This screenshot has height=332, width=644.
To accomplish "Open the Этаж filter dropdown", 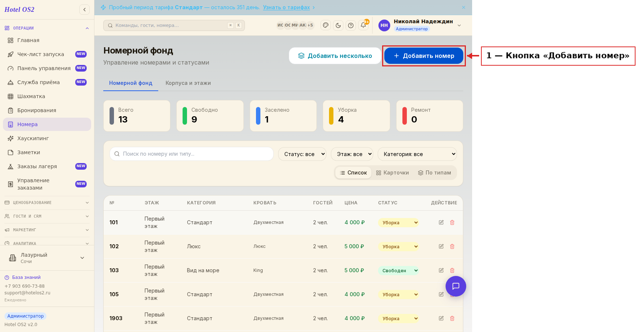I will point(352,154).
